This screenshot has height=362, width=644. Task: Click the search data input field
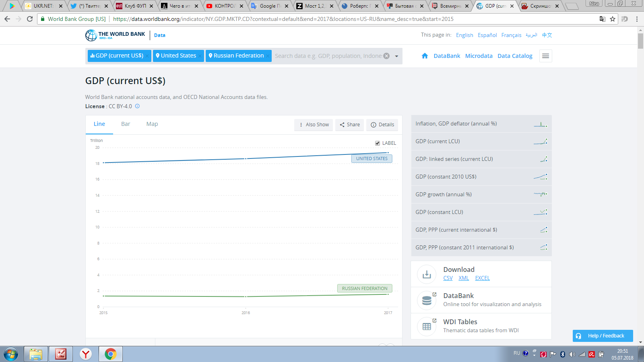[328, 56]
